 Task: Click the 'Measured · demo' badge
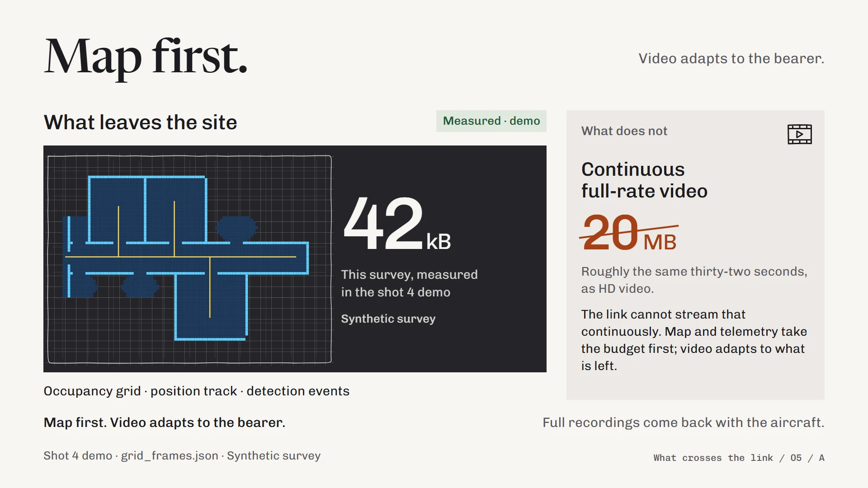pyautogui.click(x=491, y=121)
